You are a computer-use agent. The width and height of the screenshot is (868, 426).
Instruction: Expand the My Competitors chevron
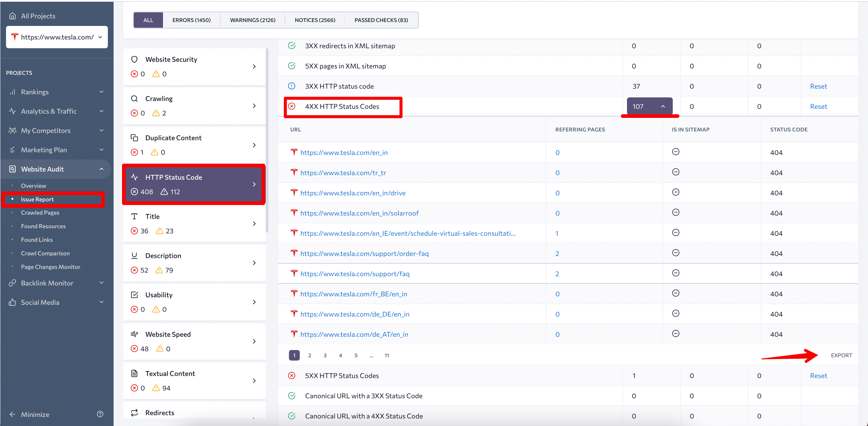click(x=102, y=130)
